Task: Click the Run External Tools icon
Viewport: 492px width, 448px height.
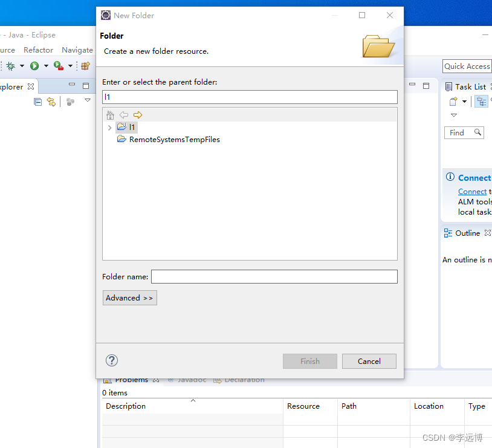Action: [58, 65]
